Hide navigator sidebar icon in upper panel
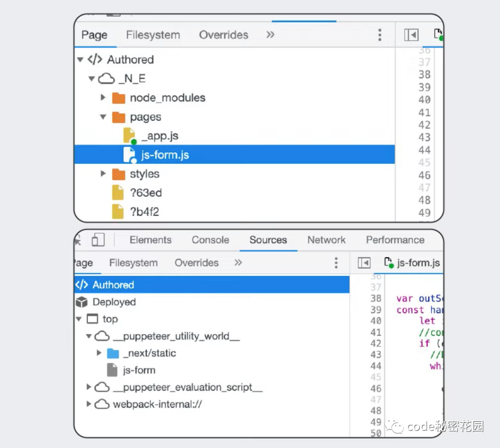Image resolution: width=500 pixels, height=448 pixels. (412, 35)
